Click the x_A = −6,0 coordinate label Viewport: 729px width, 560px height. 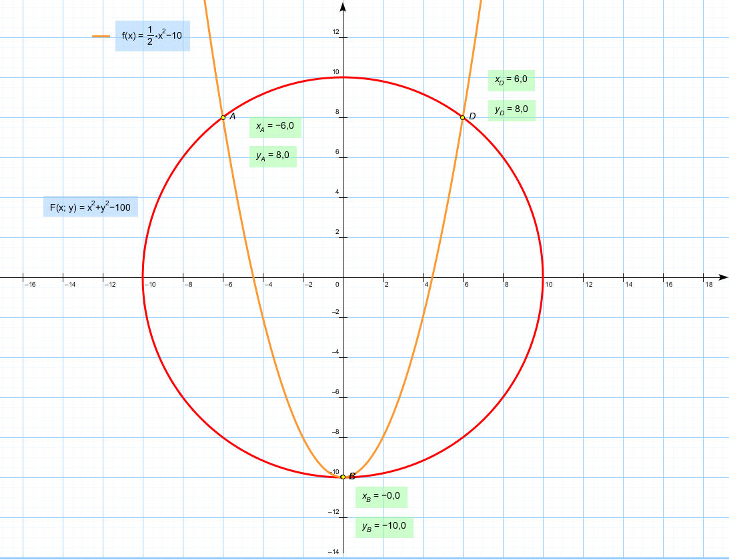(275, 125)
